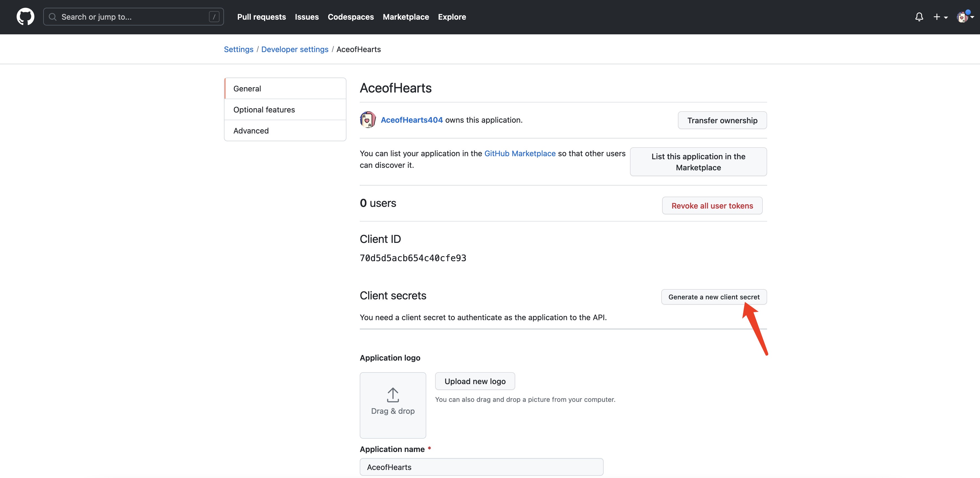Viewport: 980px width, 478px height.
Task: Open Pull requests in top navigation
Action: tap(261, 17)
